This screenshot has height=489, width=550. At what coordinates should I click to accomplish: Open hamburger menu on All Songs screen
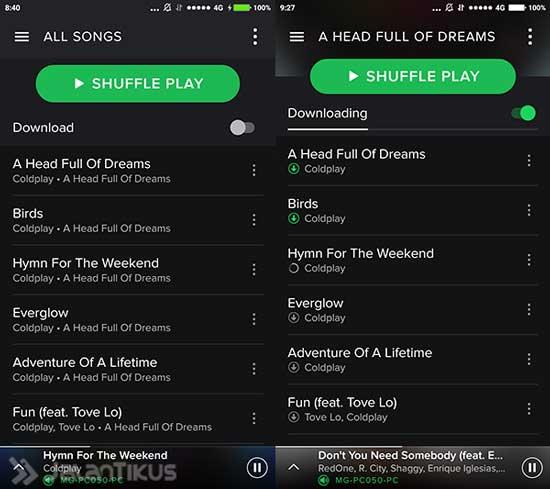pyautogui.click(x=22, y=36)
